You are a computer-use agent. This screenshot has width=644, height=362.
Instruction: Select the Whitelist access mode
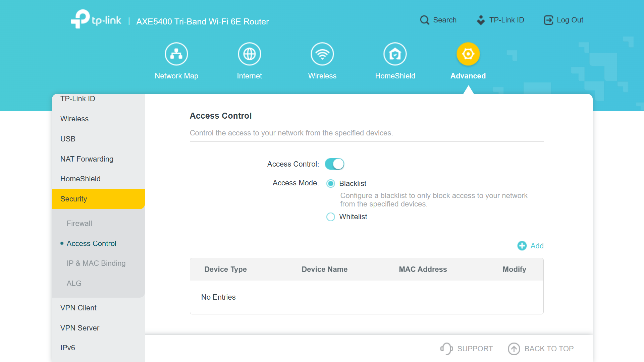coord(331,217)
